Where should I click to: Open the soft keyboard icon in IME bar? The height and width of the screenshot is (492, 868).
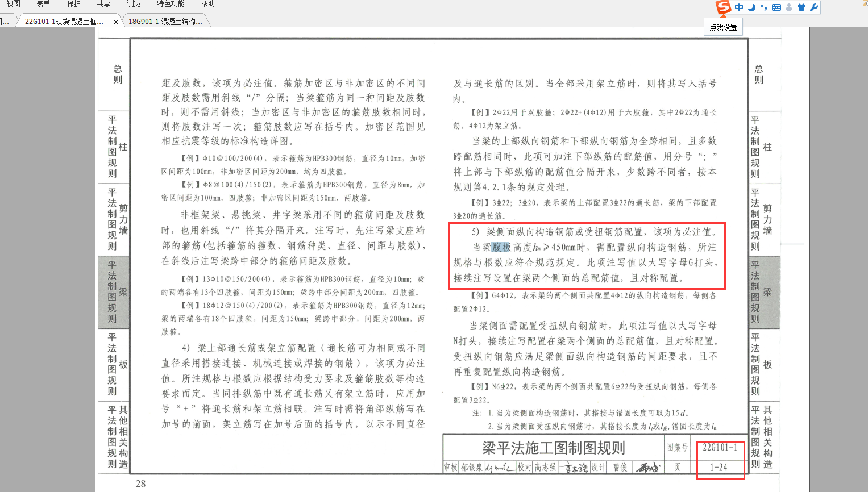click(x=776, y=7)
